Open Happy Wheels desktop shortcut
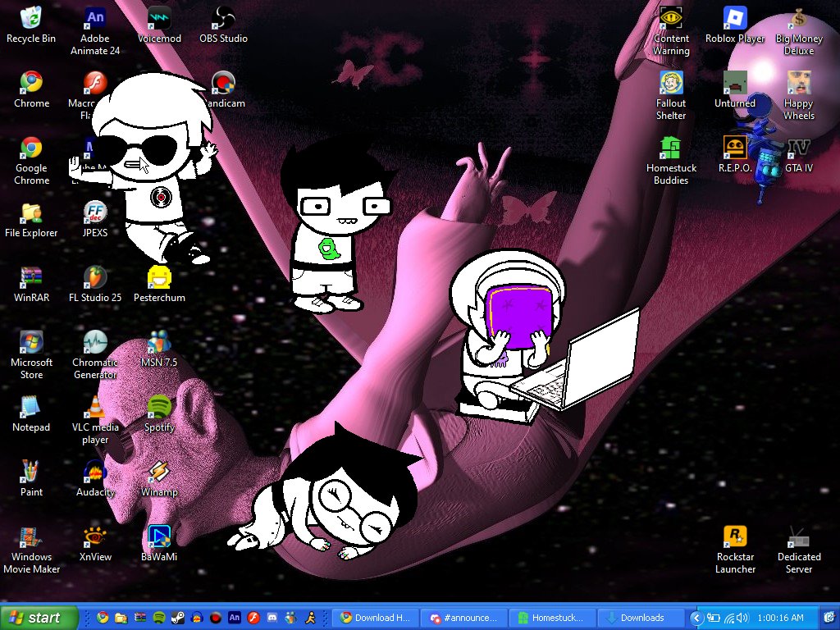The height and width of the screenshot is (630, 840). pos(799,95)
